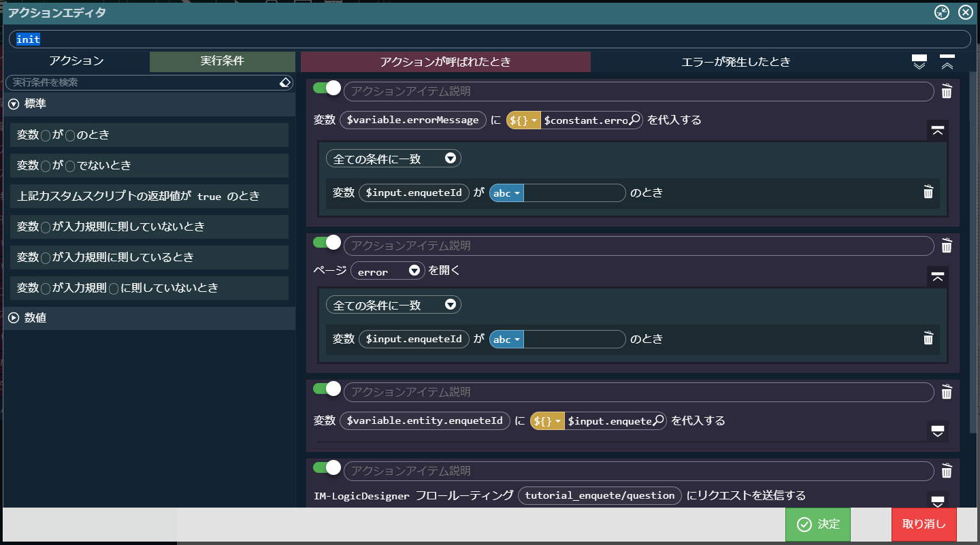Add the 変数〇が入力規則〇に則していないとき condition
This screenshot has height=545, width=980.
pyautogui.click(x=150, y=288)
